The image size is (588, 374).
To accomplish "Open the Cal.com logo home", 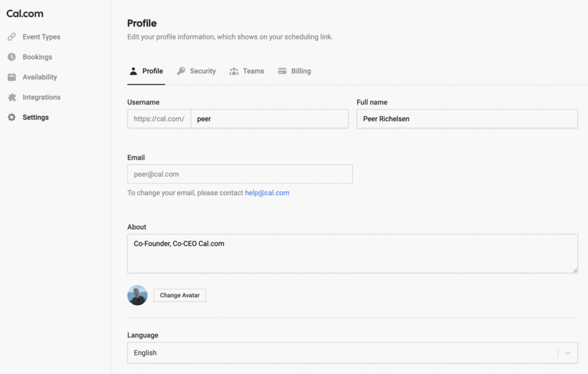I will coord(25,13).
